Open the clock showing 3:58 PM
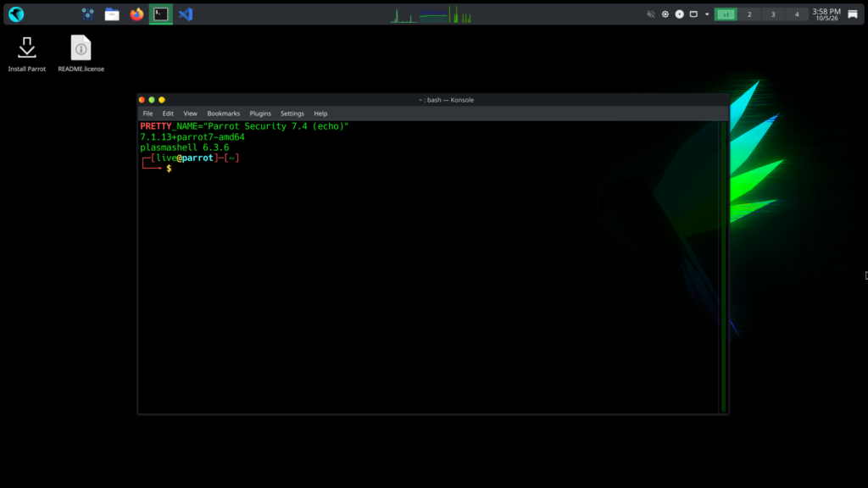The image size is (868, 488). [826, 14]
